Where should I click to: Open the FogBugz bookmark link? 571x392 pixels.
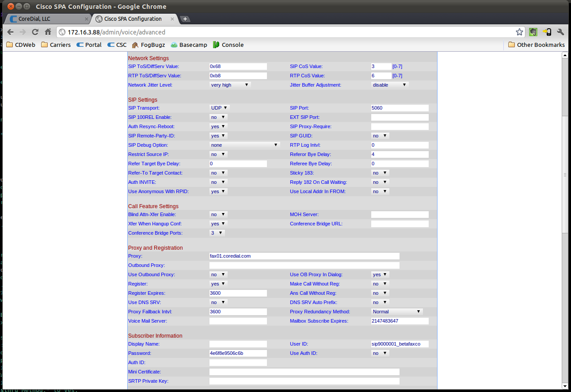[148, 45]
